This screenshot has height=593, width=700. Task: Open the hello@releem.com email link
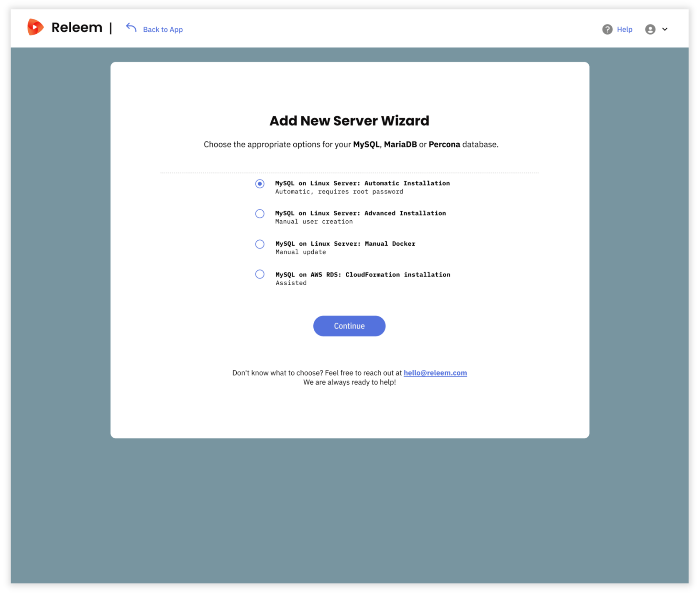435,373
